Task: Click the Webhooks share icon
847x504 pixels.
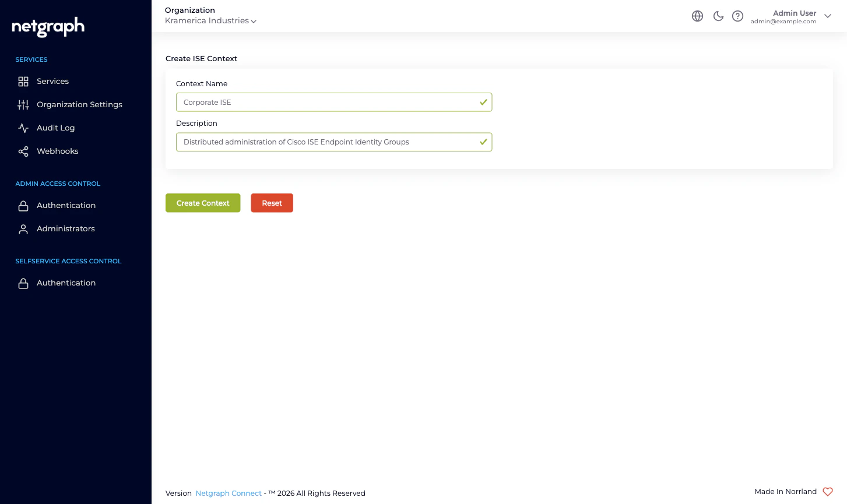Action: [x=23, y=151]
